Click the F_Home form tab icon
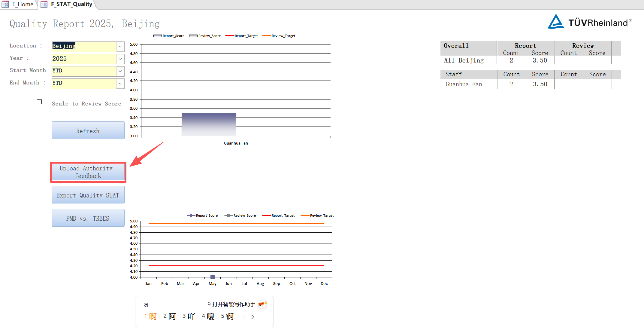 pyautogui.click(x=5, y=4)
